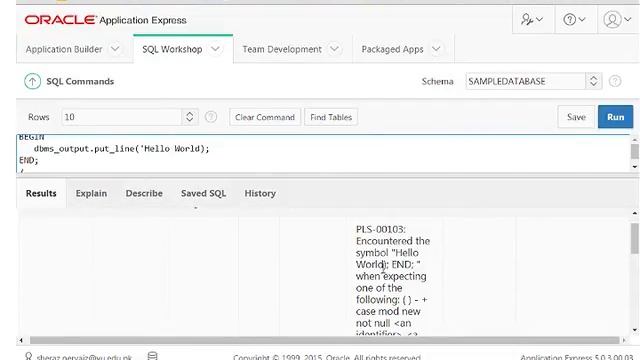Click the Find Tables button
640x360 pixels.
tap(331, 117)
